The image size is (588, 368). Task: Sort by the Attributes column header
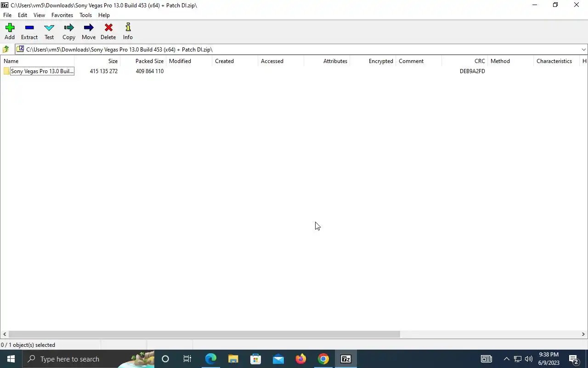[x=327, y=61]
